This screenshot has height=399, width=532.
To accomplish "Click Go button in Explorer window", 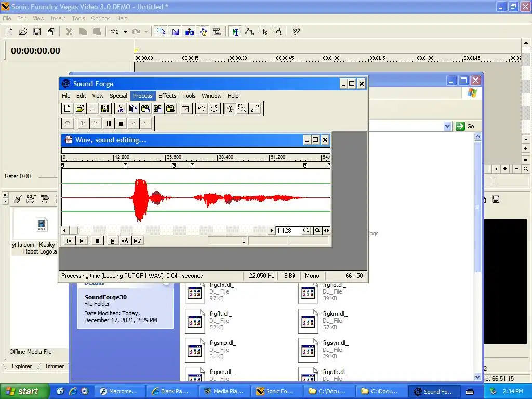I will click(x=464, y=126).
